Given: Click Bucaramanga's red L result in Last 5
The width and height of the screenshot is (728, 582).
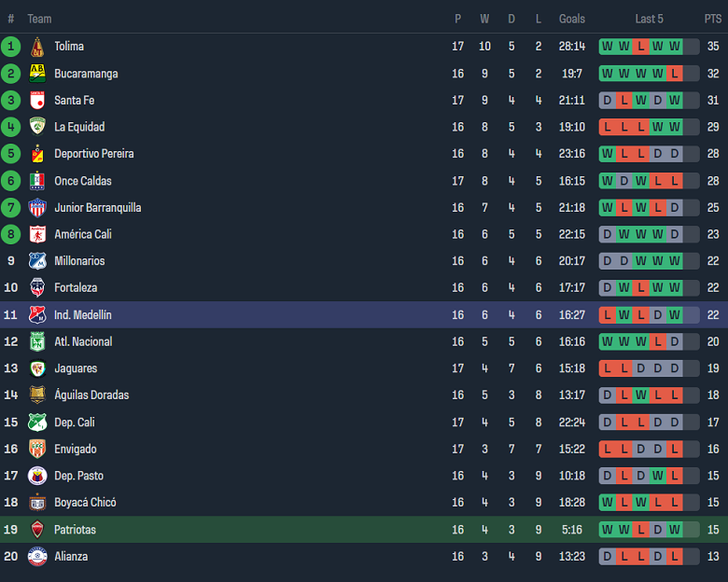Looking at the screenshot, I should pyautogui.click(x=675, y=74).
